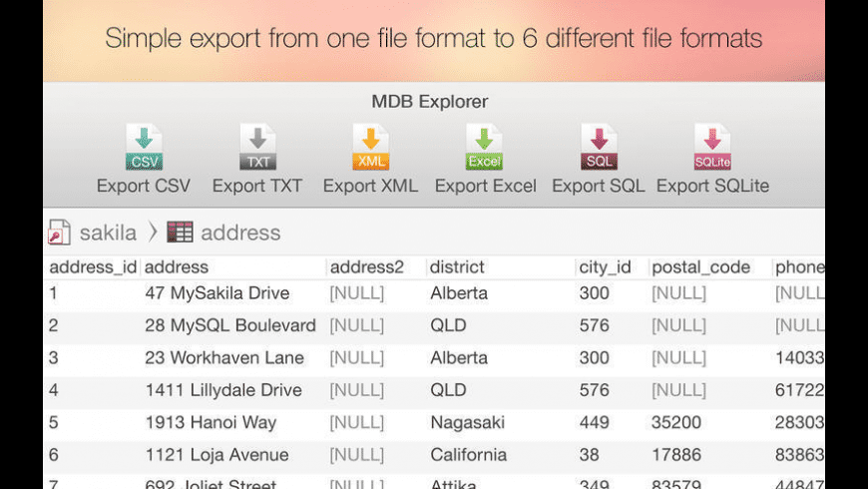Select postal_code NULL in 47 MySakila Drive row

coord(678,293)
